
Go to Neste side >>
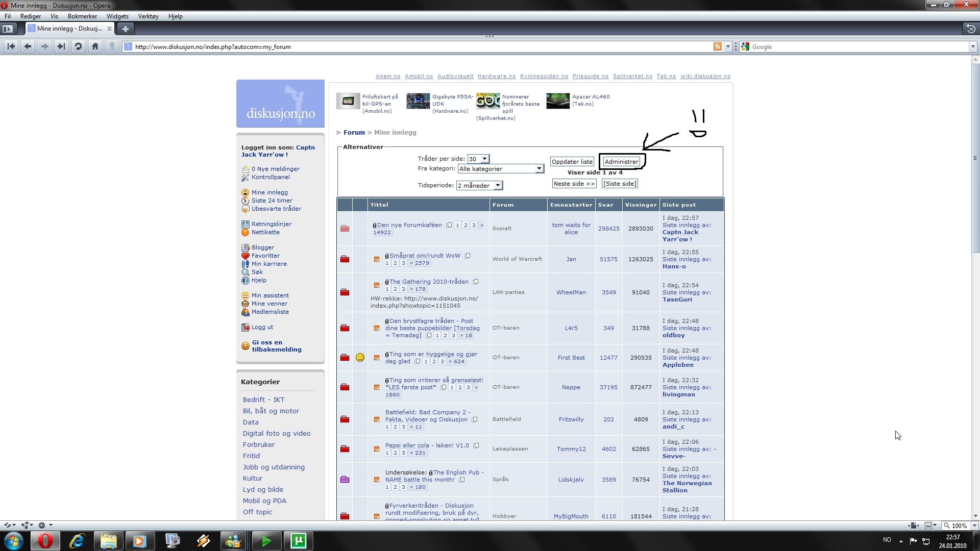tap(574, 184)
